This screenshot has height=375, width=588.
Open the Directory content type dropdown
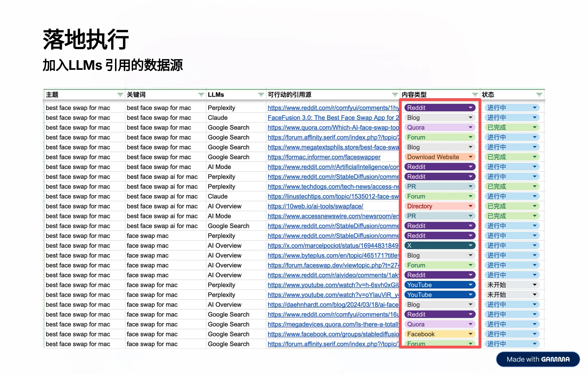(x=471, y=206)
